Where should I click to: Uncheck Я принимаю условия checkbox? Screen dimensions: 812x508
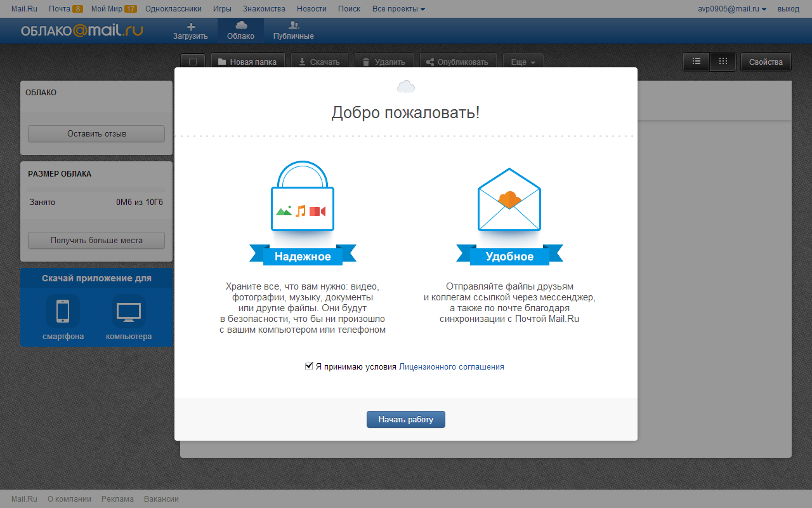coord(309,366)
